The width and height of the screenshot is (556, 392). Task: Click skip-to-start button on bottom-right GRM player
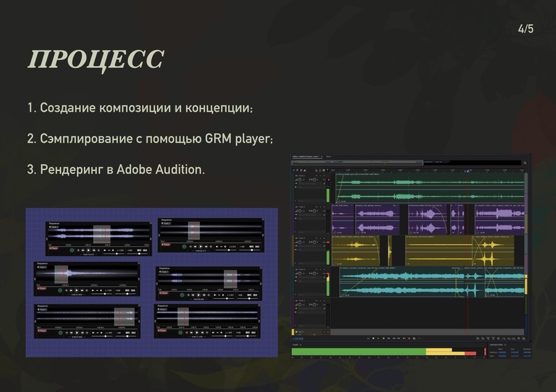tap(187, 333)
